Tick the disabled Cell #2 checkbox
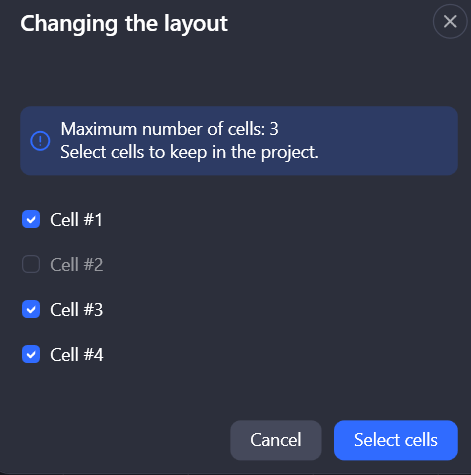The image size is (471, 475). pyautogui.click(x=31, y=264)
